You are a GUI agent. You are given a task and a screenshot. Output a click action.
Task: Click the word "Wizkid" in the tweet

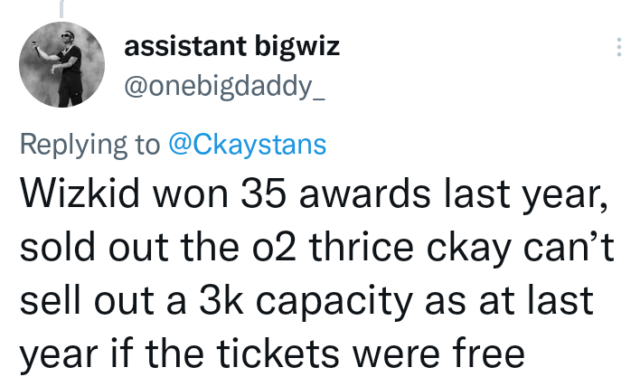click(80, 194)
